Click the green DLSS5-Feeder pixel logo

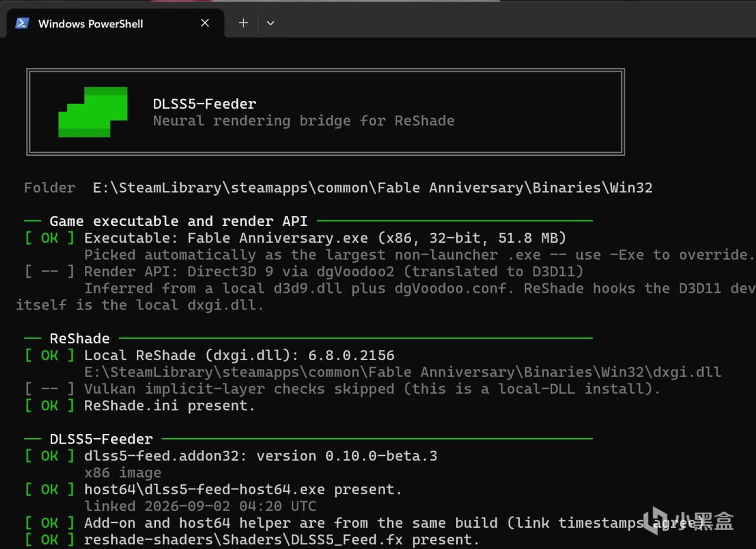(x=93, y=112)
